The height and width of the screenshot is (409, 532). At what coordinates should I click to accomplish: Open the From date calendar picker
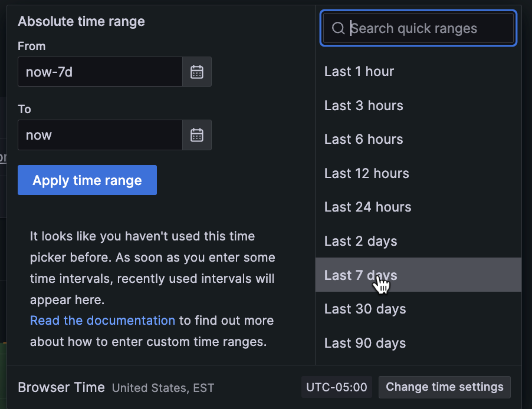pos(197,72)
